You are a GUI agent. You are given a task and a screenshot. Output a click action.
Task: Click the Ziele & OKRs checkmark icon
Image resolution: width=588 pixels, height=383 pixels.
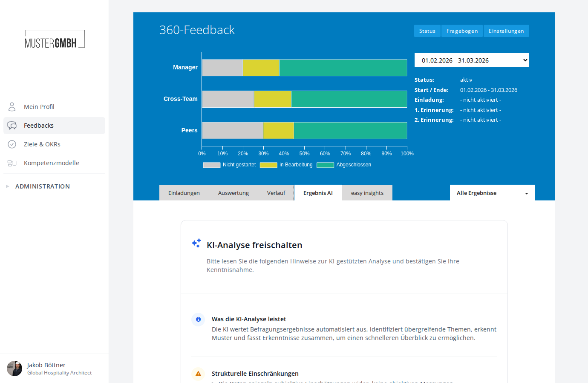coord(12,144)
